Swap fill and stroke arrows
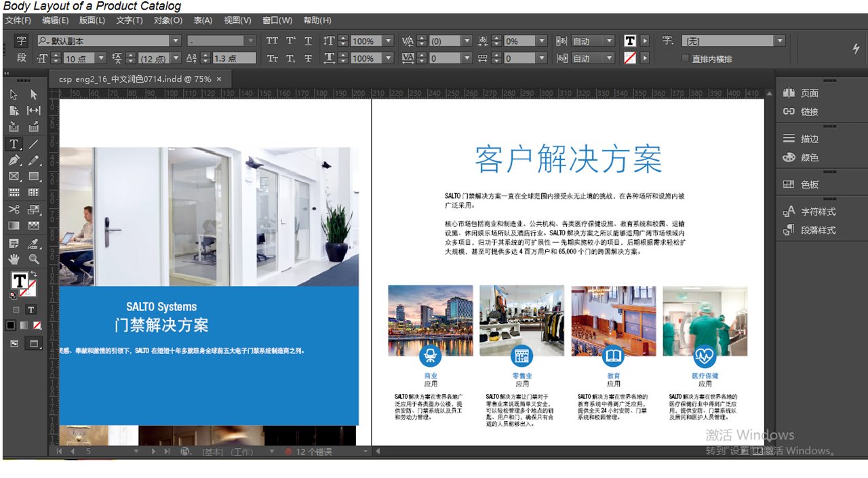Viewport: 868px width, 478px height. tap(33, 275)
